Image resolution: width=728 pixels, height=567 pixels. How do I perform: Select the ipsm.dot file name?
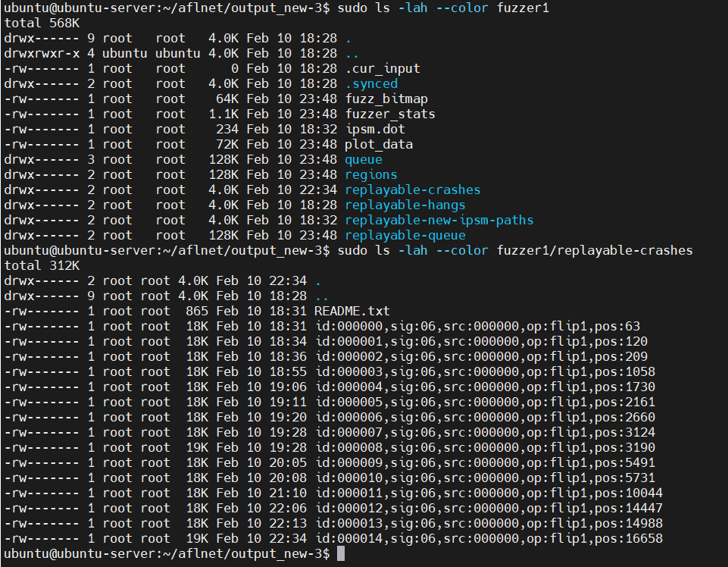(375, 129)
